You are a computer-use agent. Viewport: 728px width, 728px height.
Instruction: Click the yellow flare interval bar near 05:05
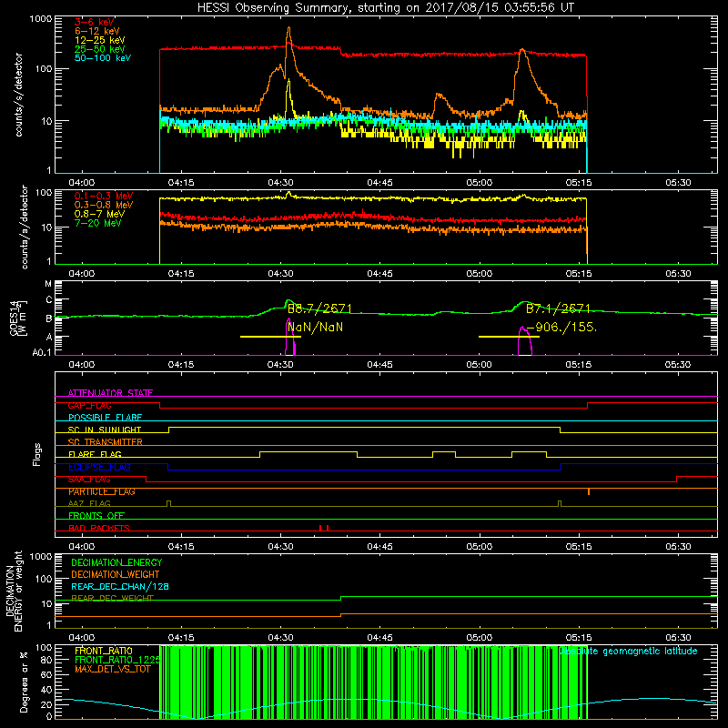tap(509, 337)
